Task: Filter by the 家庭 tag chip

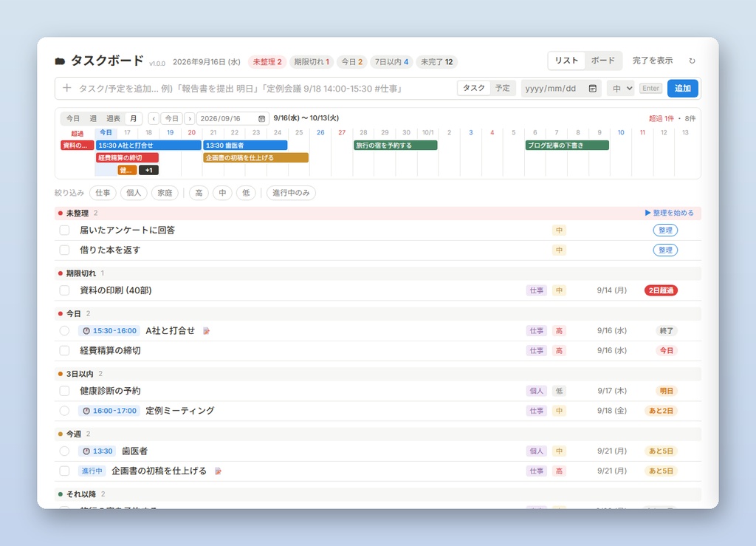Action: pos(165,193)
